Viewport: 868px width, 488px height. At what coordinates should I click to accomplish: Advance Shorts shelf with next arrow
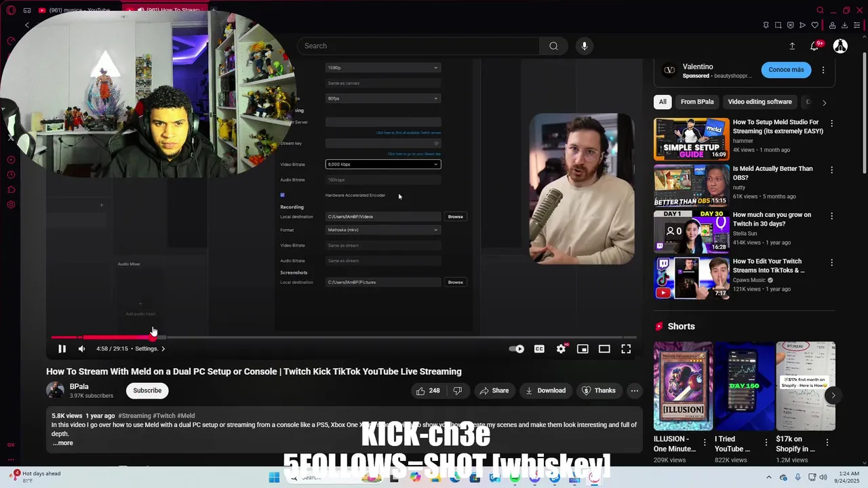click(833, 395)
